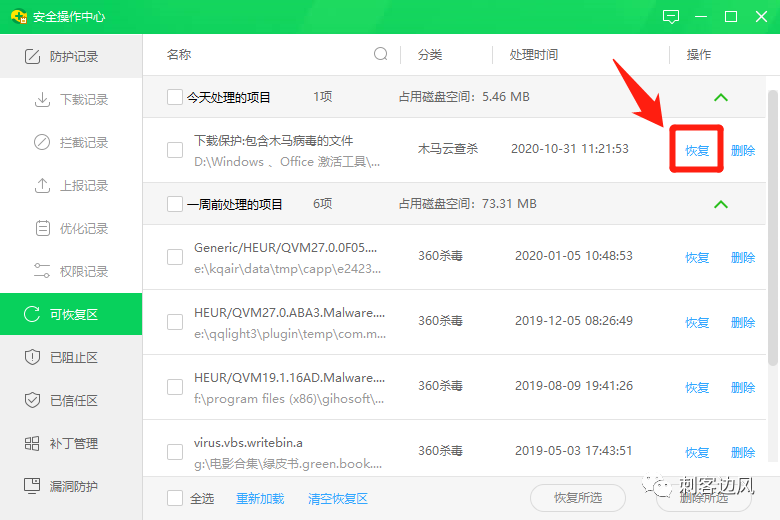Restore the Generic/HEUR/QVM27.0.0F05 item
This screenshot has width=780, height=520.
click(697, 257)
